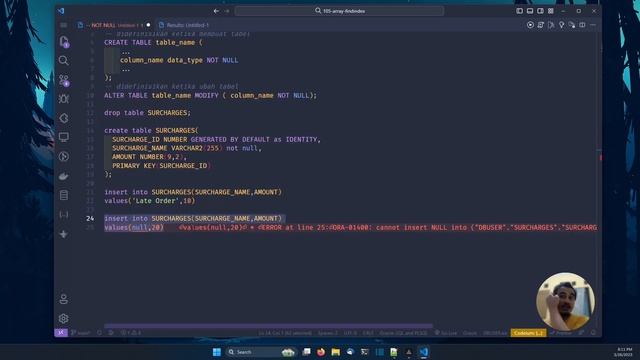Screen dimensions: 640x360
Task: Click the command center search box
Action: point(339,11)
